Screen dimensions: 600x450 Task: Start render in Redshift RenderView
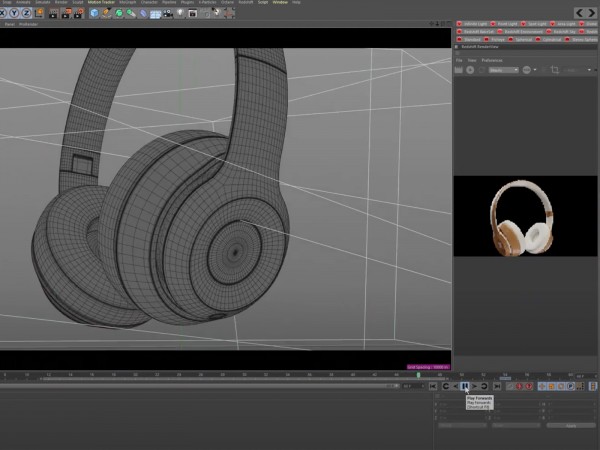[x=471, y=70]
